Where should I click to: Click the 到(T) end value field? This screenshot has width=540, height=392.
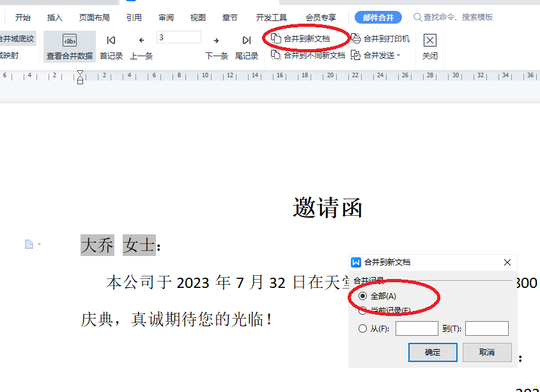coord(486,328)
